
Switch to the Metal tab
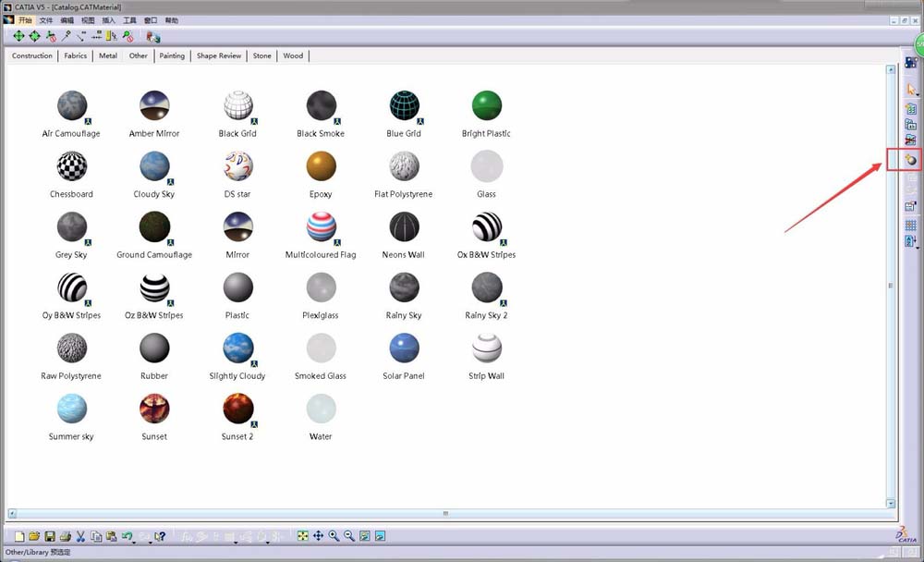tap(108, 56)
